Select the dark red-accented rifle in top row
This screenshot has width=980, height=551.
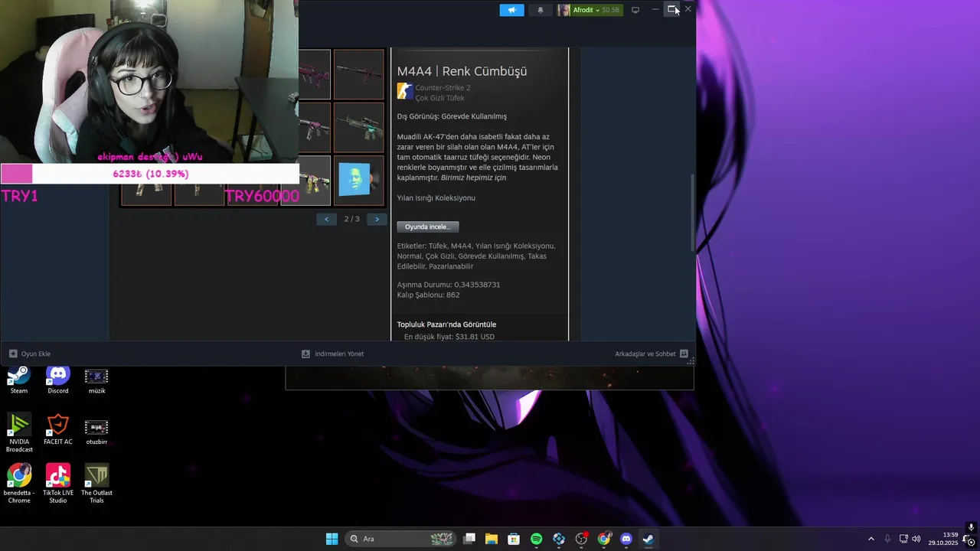click(358, 74)
